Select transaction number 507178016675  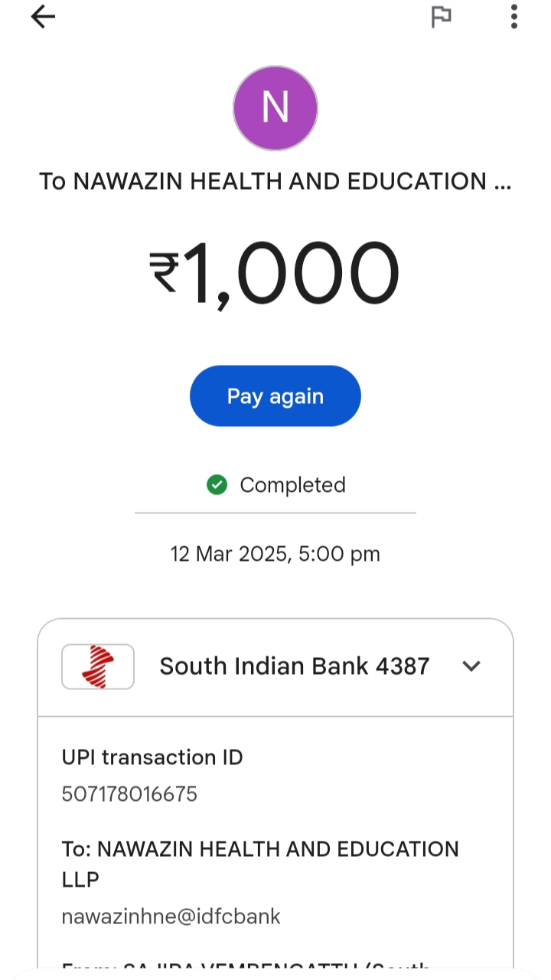point(129,794)
